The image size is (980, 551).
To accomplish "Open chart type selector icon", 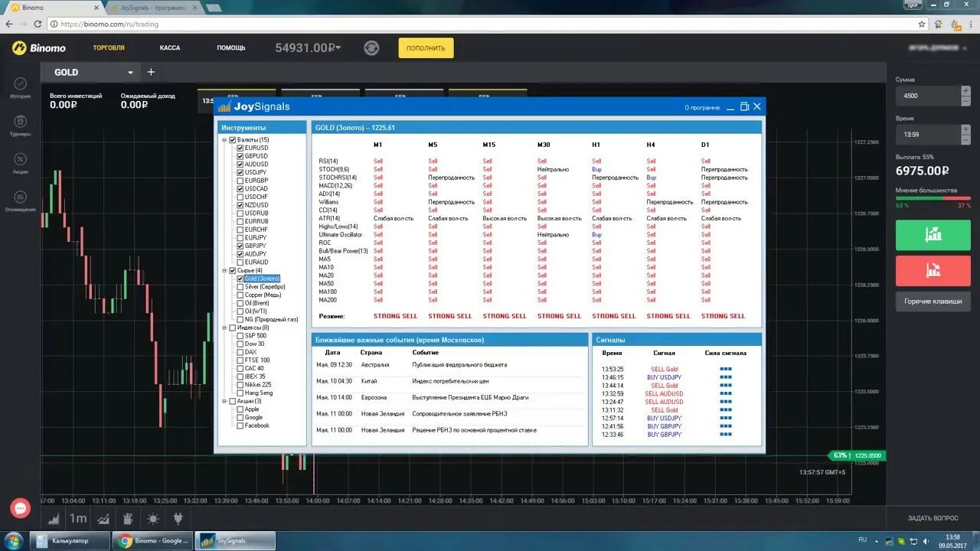I will 54,518.
